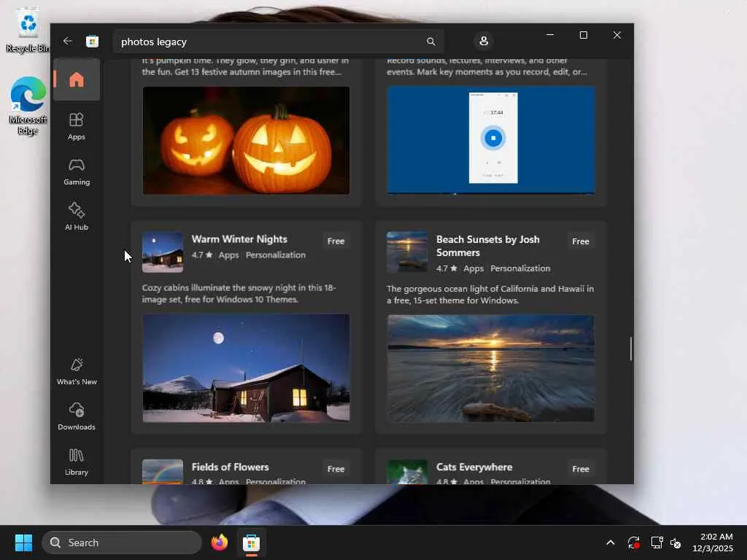Click the sync tray icon
747x560 pixels.
click(634, 542)
